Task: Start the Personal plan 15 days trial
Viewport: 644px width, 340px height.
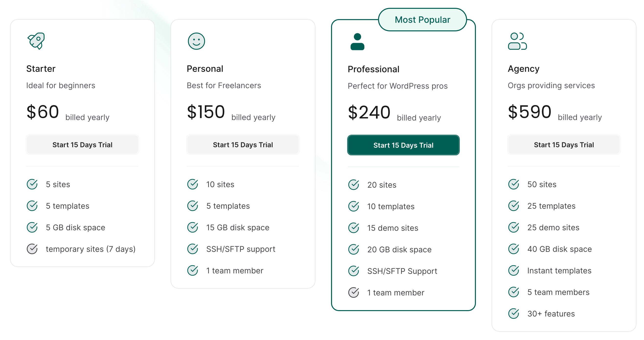Action: tap(243, 145)
